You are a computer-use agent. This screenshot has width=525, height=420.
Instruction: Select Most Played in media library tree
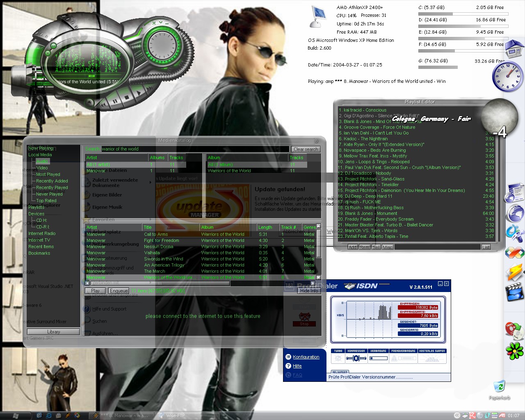pos(48,174)
